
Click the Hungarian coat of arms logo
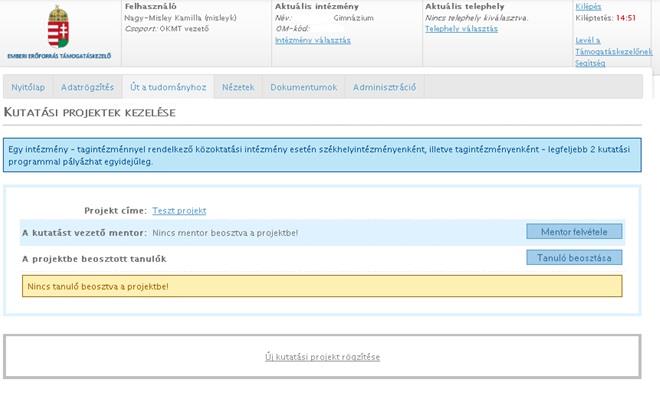[x=59, y=27]
